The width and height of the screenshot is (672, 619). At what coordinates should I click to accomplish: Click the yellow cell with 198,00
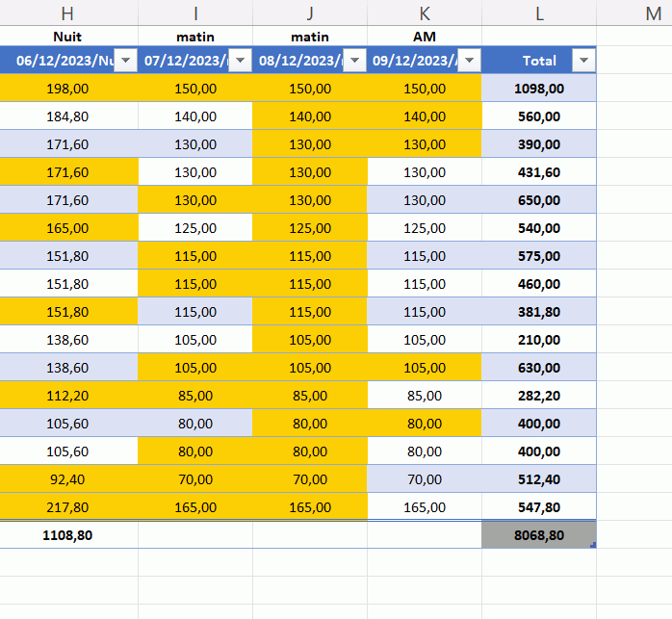67,88
